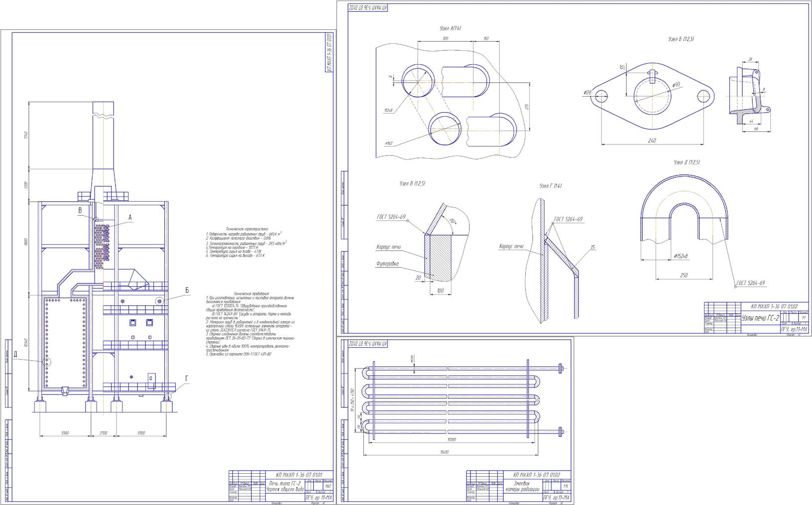Select 'Корпус печи' label in Узел Г

[x=511, y=246]
